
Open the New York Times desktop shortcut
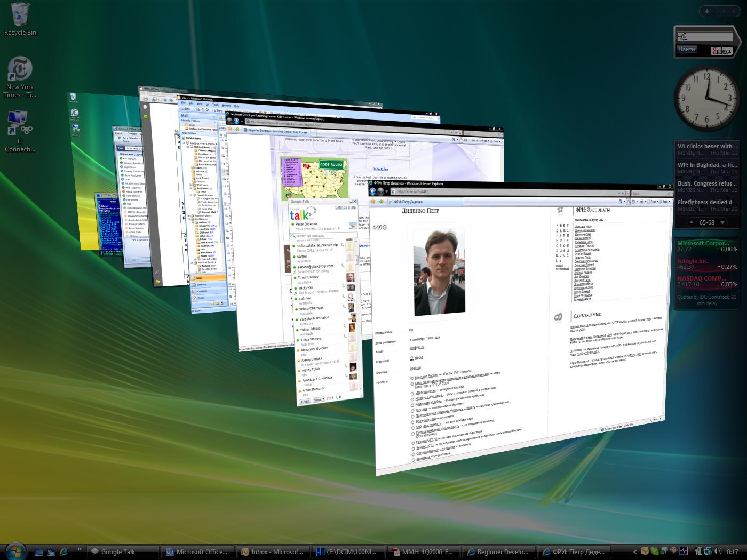(20, 77)
